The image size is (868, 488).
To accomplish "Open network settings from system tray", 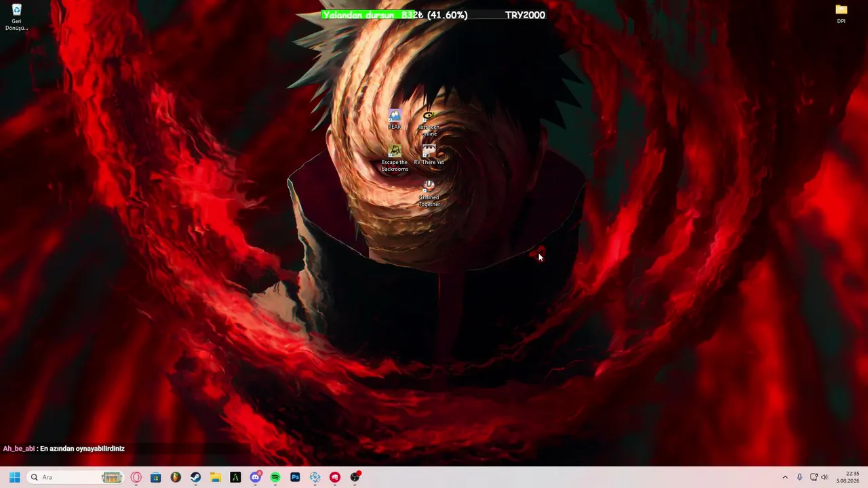I will click(814, 477).
